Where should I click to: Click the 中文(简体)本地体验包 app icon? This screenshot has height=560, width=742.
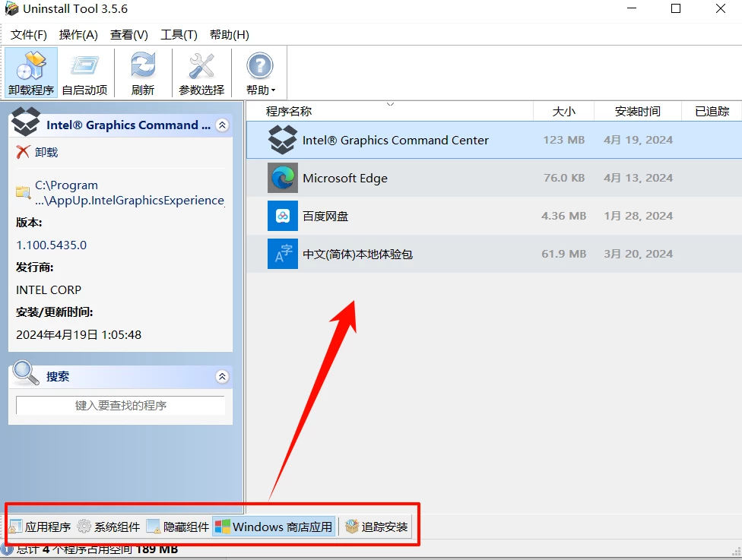[283, 254]
